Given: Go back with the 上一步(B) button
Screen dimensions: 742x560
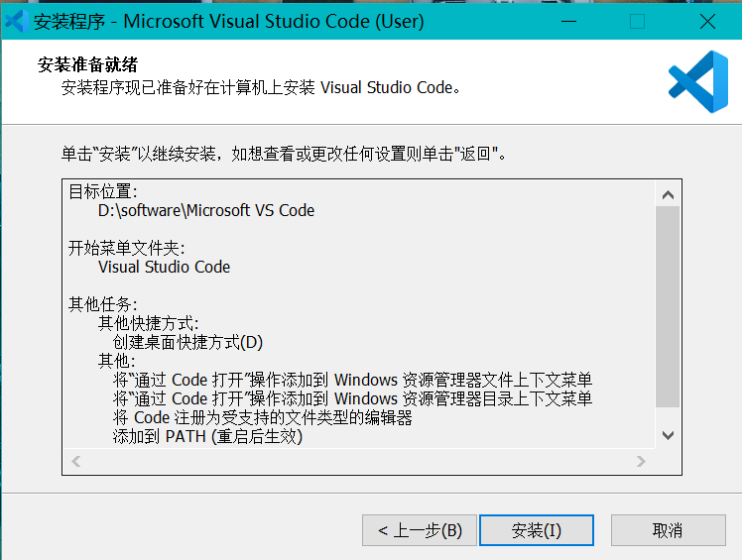Looking at the screenshot, I should point(420,530).
